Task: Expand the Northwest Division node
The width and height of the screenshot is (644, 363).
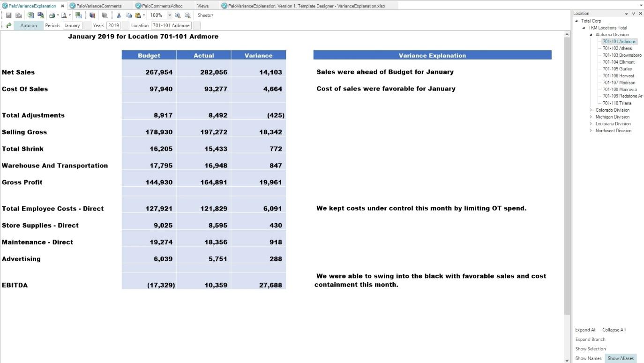Action: pos(591,131)
